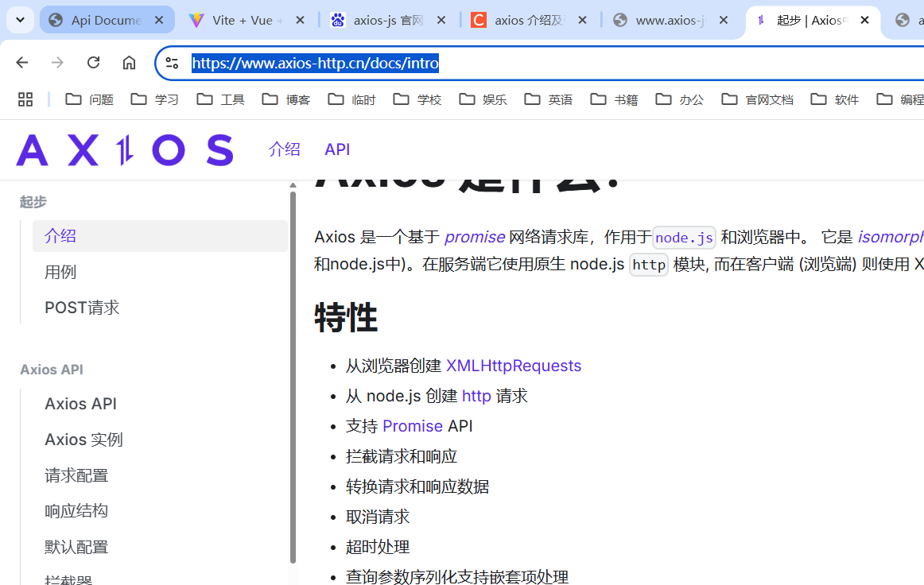The width and height of the screenshot is (924, 585).
Task: Reload the current page
Action: (x=93, y=63)
